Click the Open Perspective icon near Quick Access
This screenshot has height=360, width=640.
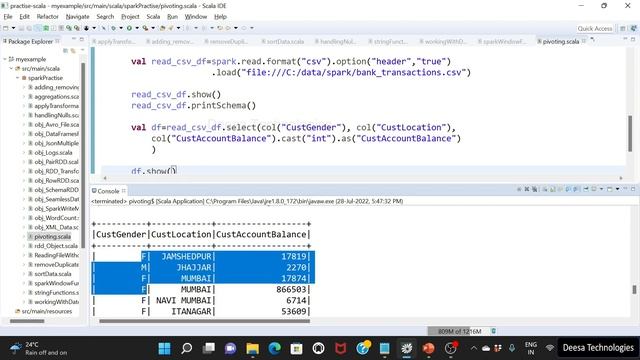pos(623,28)
